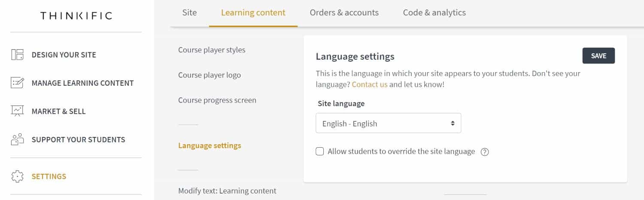Click the Market & Sell chart icon

[17, 111]
